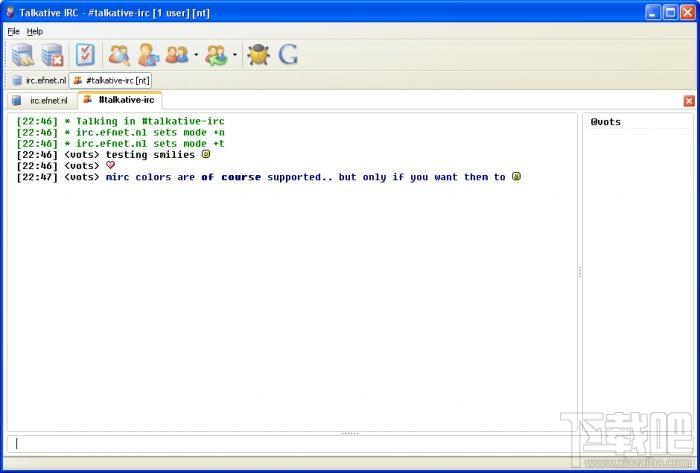Expand dropdown arrow beside green users icon
Screen dimensions: 700x473
pos(235,55)
